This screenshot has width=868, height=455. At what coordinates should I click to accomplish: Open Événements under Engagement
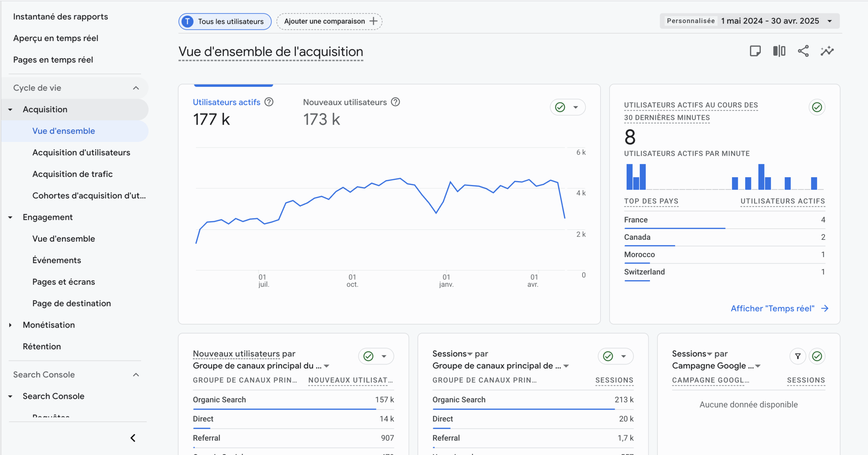pyautogui.click(x=57, y=260)
